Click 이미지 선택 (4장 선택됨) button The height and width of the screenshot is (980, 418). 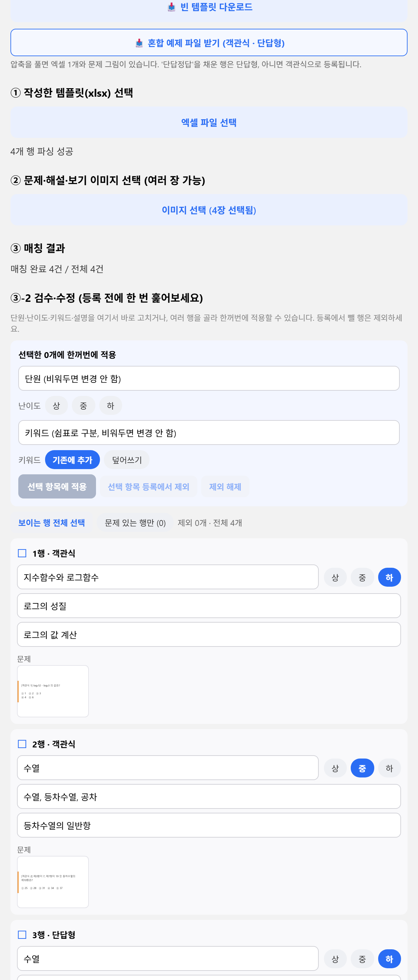(209, 210)
